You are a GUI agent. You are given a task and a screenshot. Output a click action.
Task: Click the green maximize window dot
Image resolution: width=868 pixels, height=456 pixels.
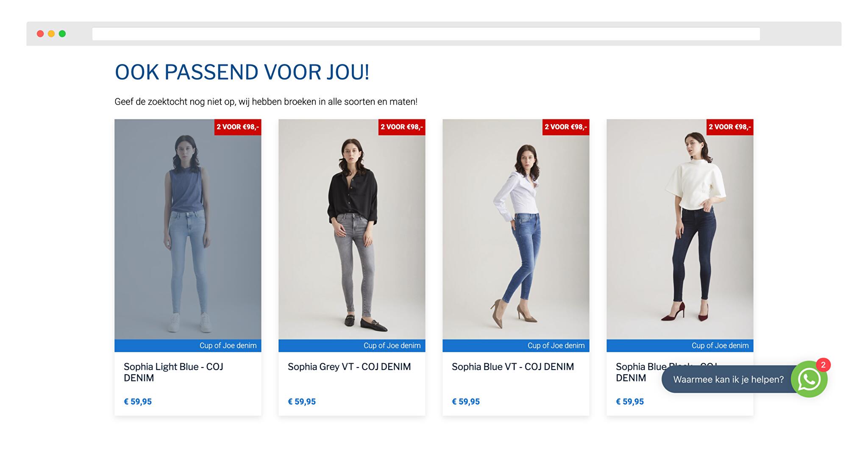click(62, 34)
